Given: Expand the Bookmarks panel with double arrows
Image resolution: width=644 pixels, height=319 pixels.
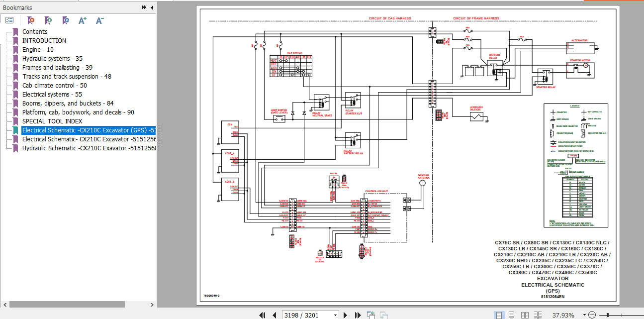Looking at the screenshot, I should [x=144, y=7].
